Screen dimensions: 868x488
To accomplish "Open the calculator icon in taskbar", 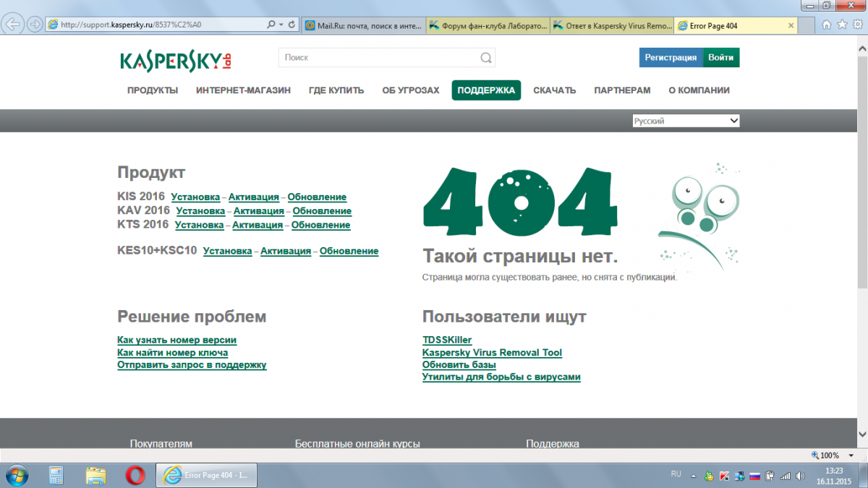I will 57,475.
